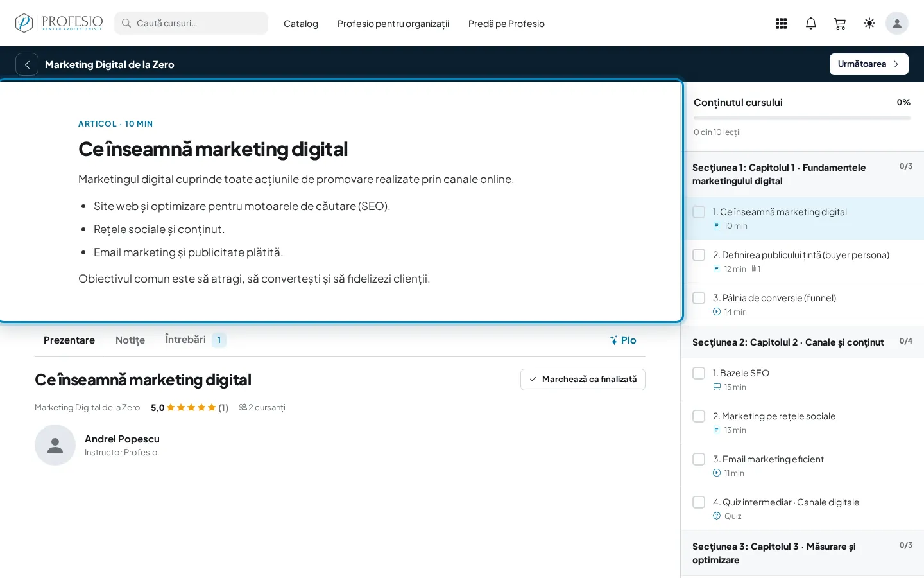Screen dimensions: 924x578
Task: Collapse Secțiunea 2 Canale și conținut
Action: pyautogui.click(x=802, y=342)
